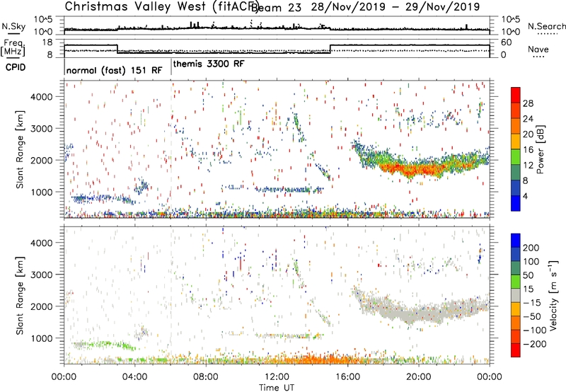Click the blue bottom of power colorbar
566x392 pixels.
(x=516, y=204)
